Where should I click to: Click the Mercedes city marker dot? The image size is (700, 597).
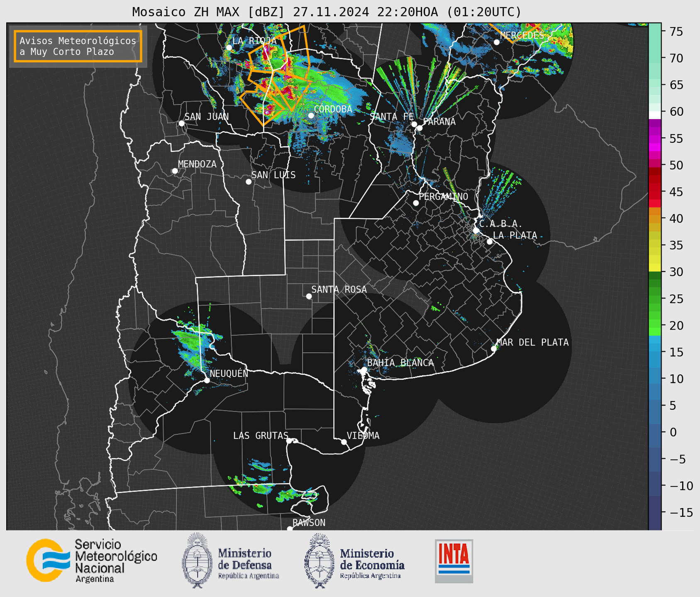tap(497, 42)
